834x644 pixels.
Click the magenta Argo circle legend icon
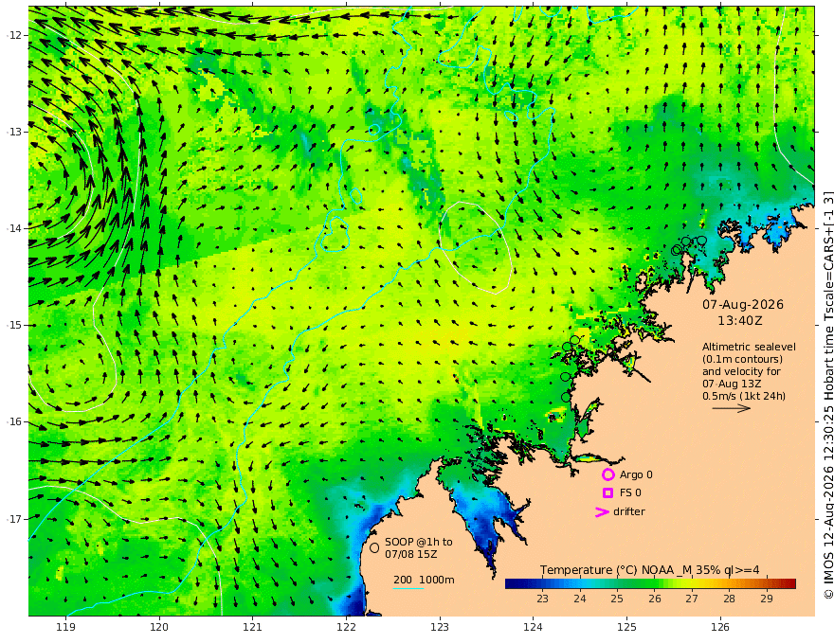pos(607,474)
